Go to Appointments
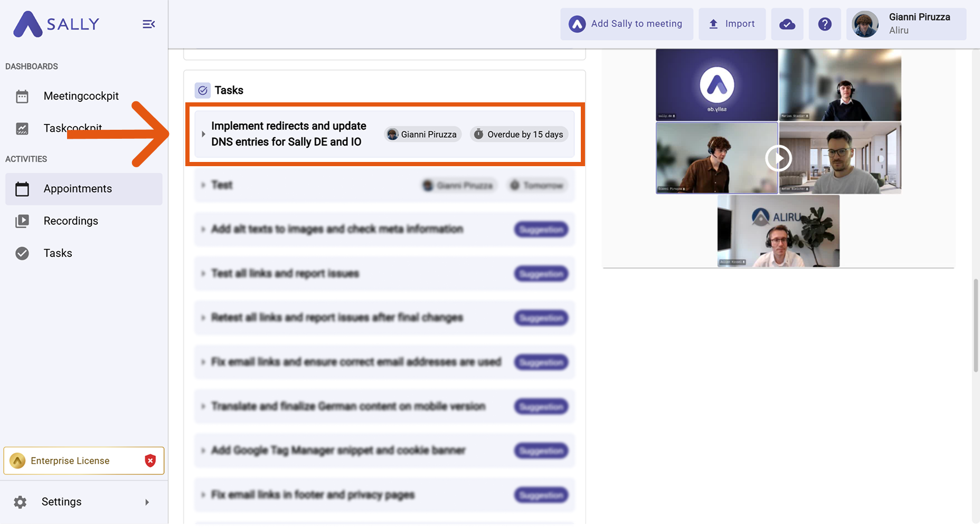This screenshot has height=527, width=980. [x=84, y=189]
